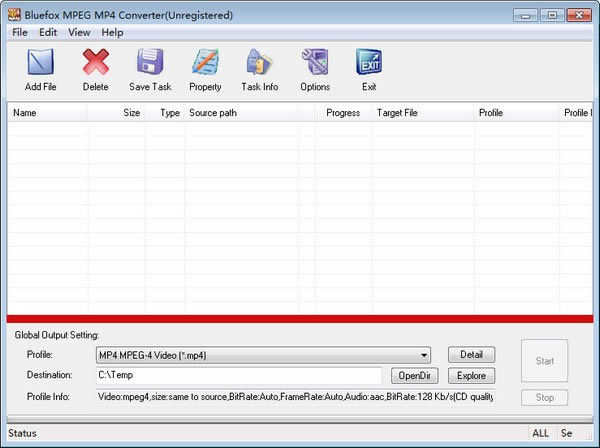Click the OpenDir button

(415, 376)
